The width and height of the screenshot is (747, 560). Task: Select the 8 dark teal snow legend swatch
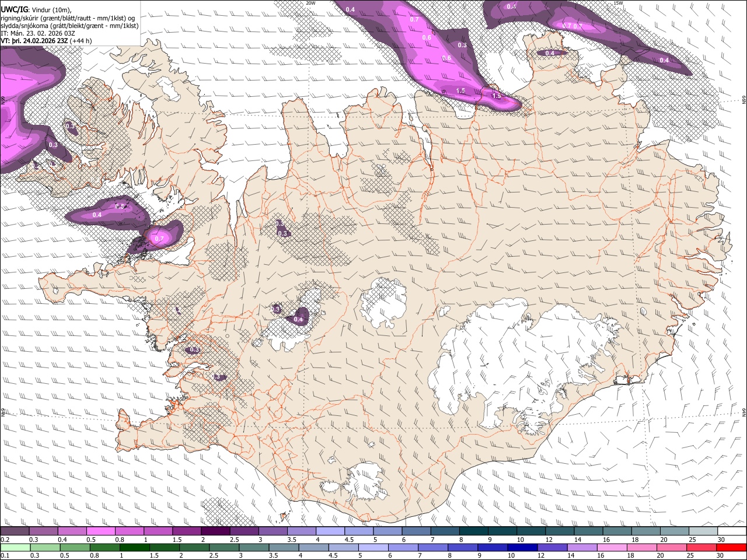click(474, 531)
